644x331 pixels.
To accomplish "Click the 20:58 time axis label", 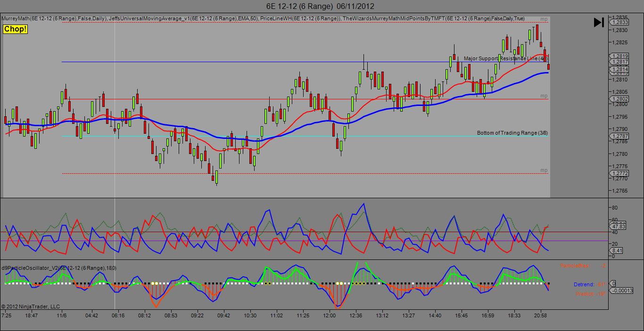I will [540, 315].
